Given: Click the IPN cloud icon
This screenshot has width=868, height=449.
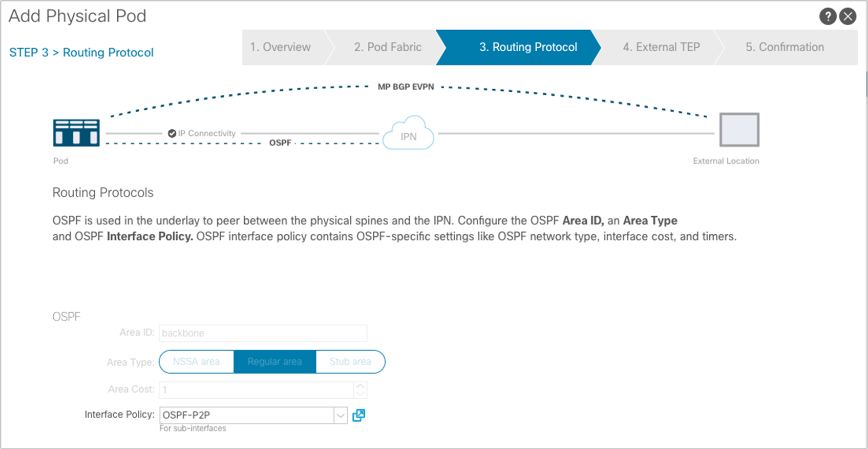Looking at the screenshot, I should click(409, 133).
